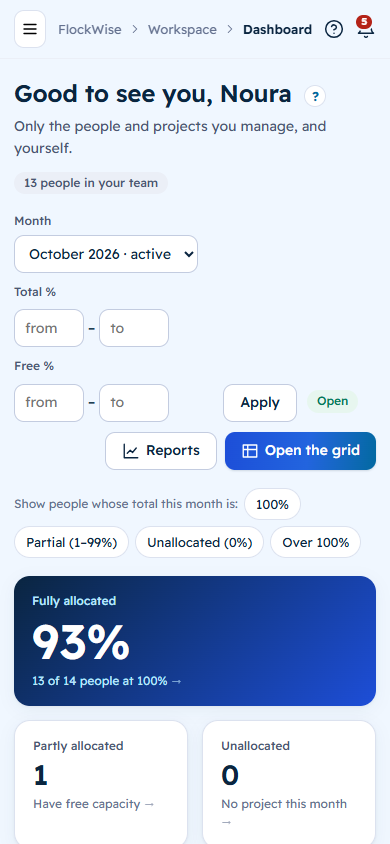
Task: Open the help circle icon in header
Action: click(334, 29)
